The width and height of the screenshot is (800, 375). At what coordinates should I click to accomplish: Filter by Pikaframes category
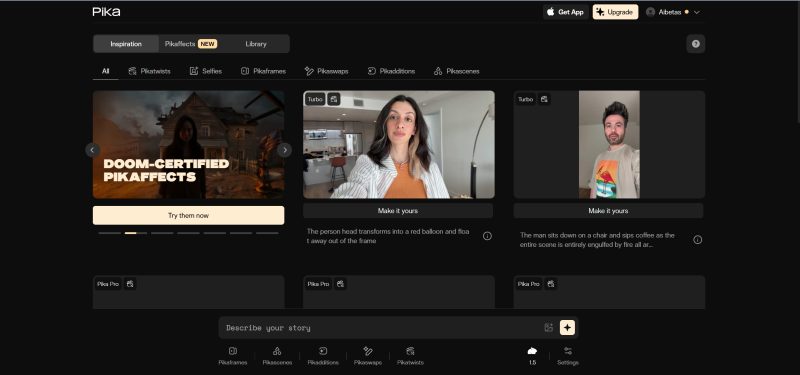tap(263, 71)
